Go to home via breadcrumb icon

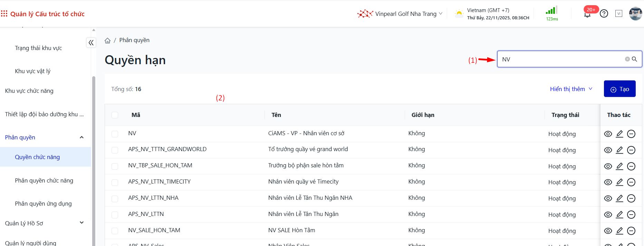pos(108,41)
